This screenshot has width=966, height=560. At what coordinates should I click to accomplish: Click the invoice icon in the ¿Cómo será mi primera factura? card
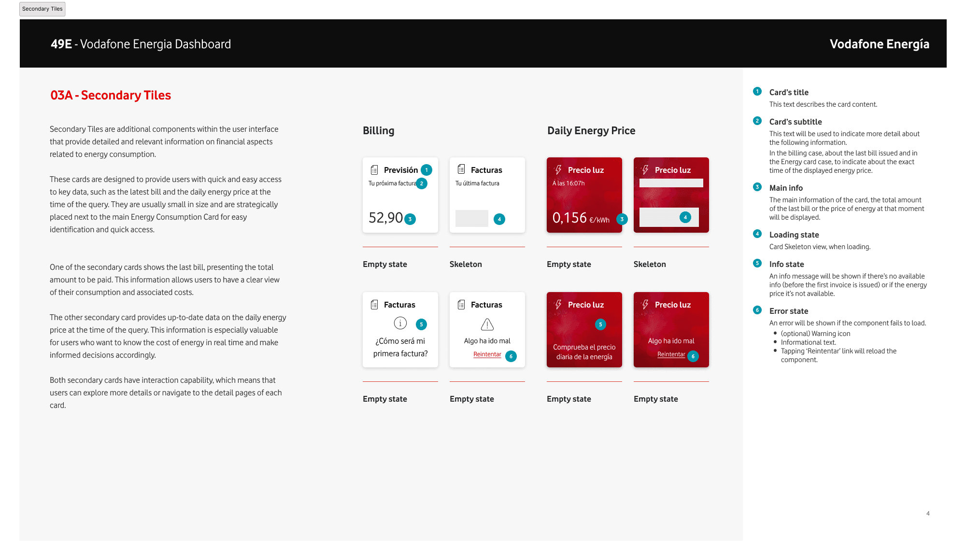click(x=374, y=305)
